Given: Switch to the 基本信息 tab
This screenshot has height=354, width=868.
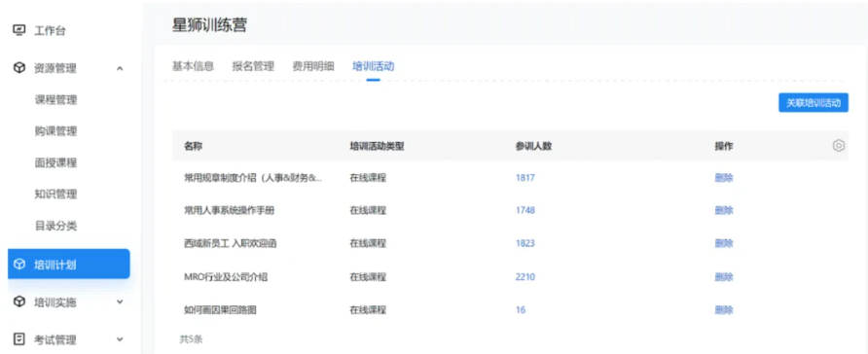Looking at the screenshot, I should click(193, 66).
